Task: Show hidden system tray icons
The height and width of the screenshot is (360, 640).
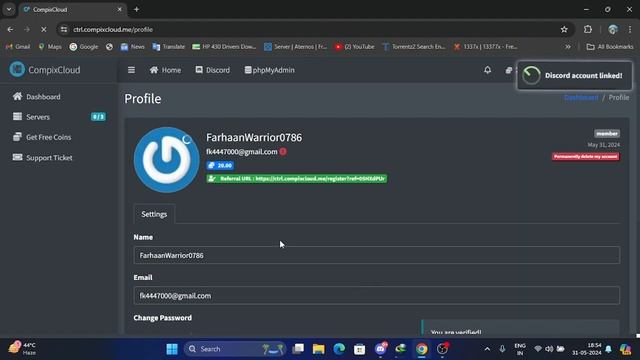Action: [x=487, y=349]
